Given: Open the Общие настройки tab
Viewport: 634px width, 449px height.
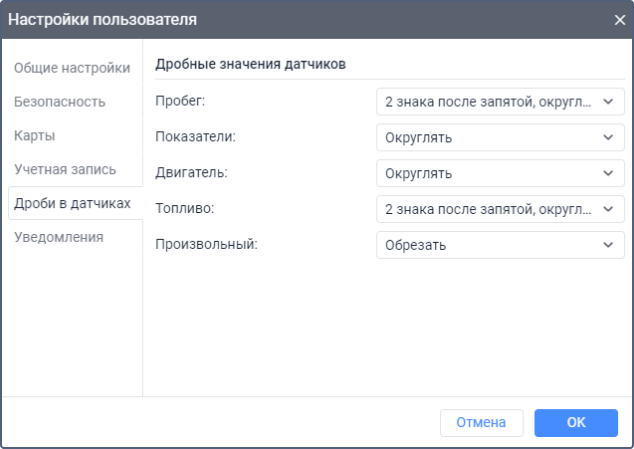Looking at the screenshot, I should pyautogui.click(x=72, y=68).
